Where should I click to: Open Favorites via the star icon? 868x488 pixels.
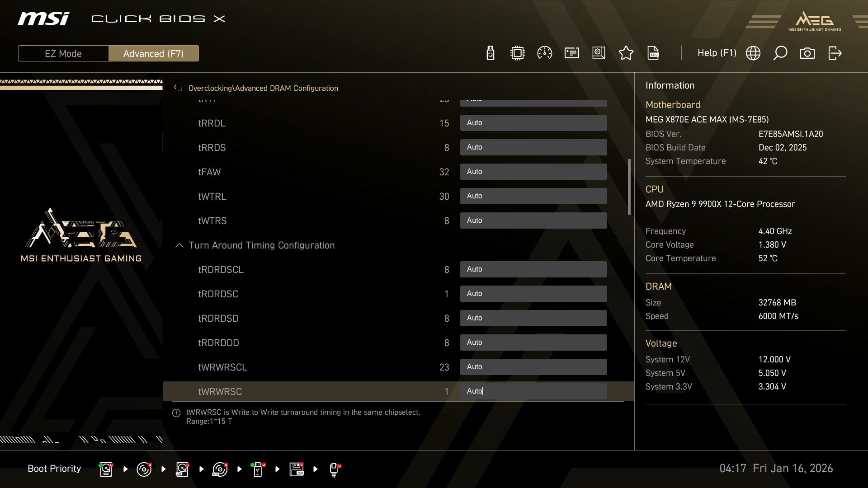coord(626,53)
